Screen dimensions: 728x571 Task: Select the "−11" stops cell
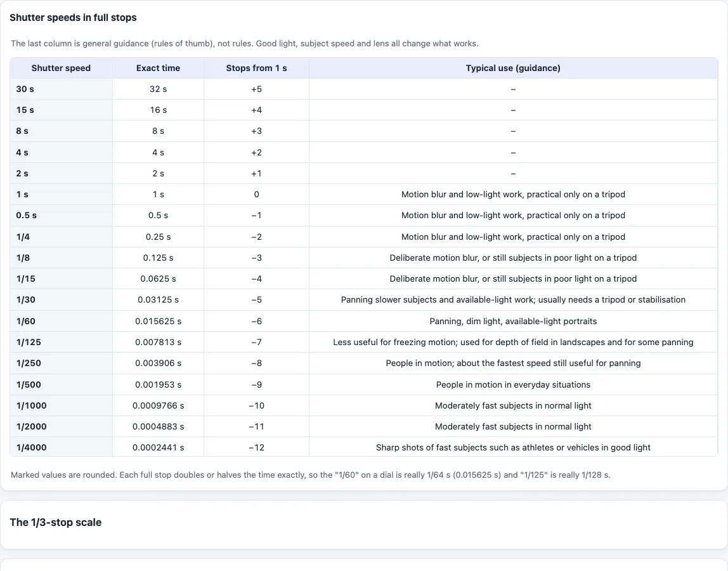coord(256,426)
